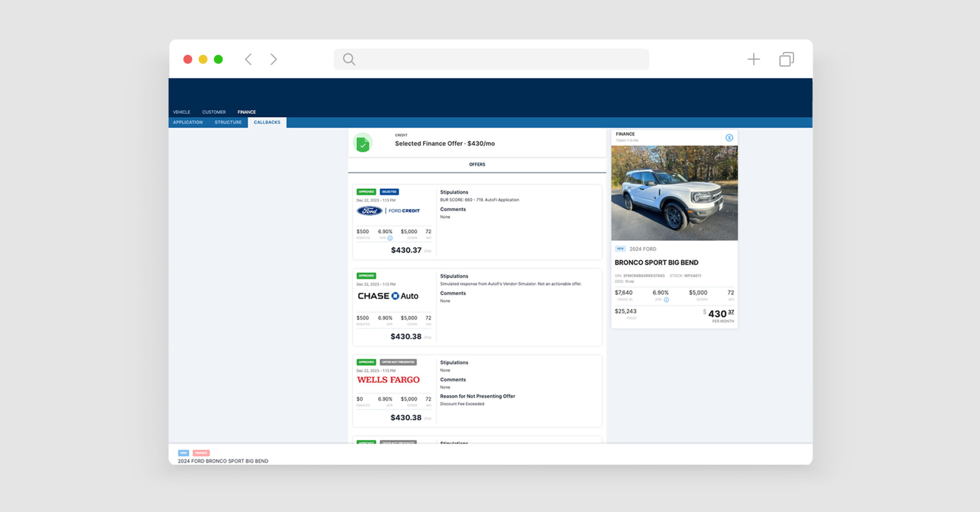The width and height of the screenshot is (980, 512).
Task: Click the Ford Credit logo
Action: 388,211
